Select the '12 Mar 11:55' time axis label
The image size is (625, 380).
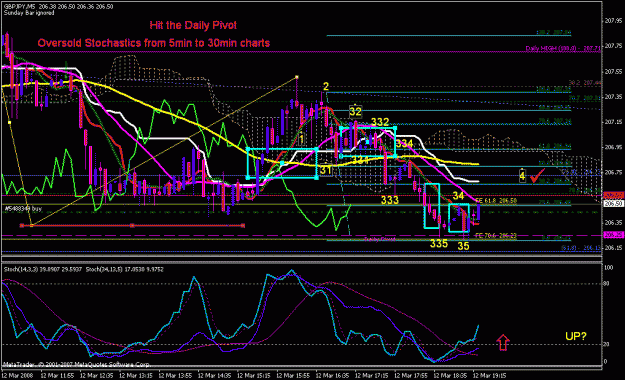point(57,376)
